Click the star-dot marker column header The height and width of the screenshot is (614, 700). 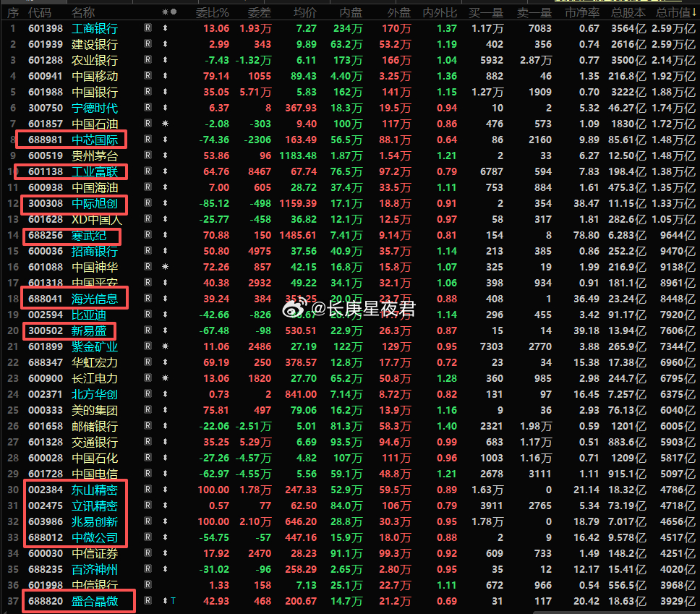[169, 12]
